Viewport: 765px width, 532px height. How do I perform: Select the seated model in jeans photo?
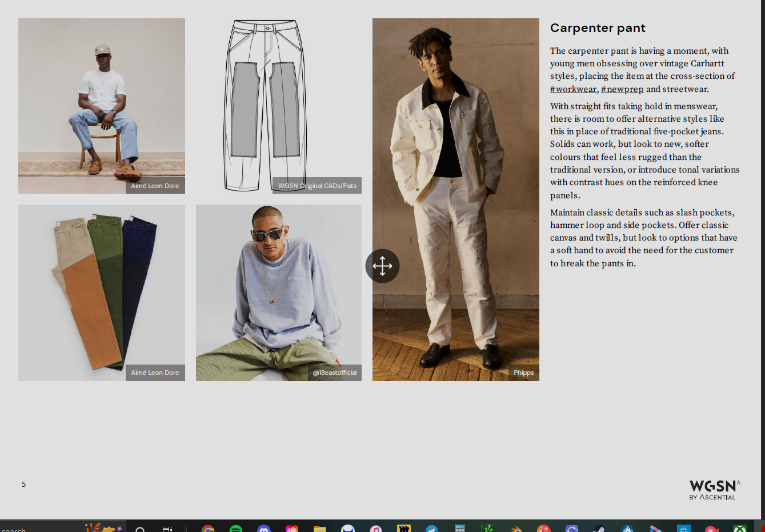102,106
